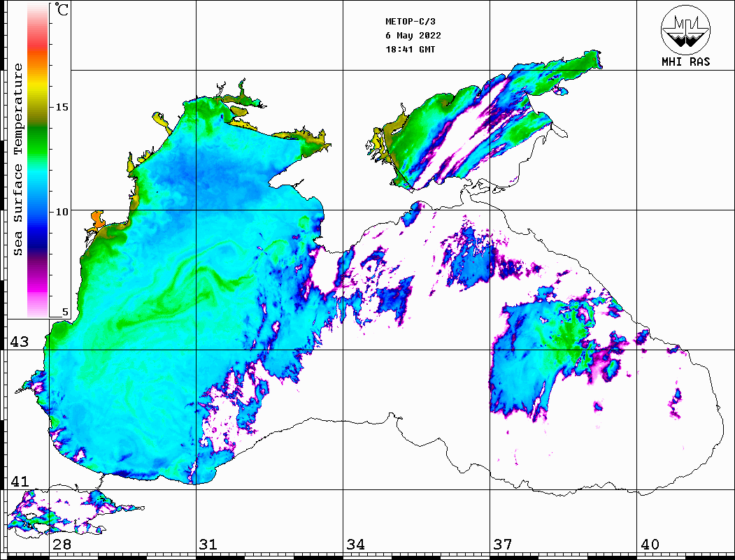Click the longitude 34 axis label

coord(355,545)
